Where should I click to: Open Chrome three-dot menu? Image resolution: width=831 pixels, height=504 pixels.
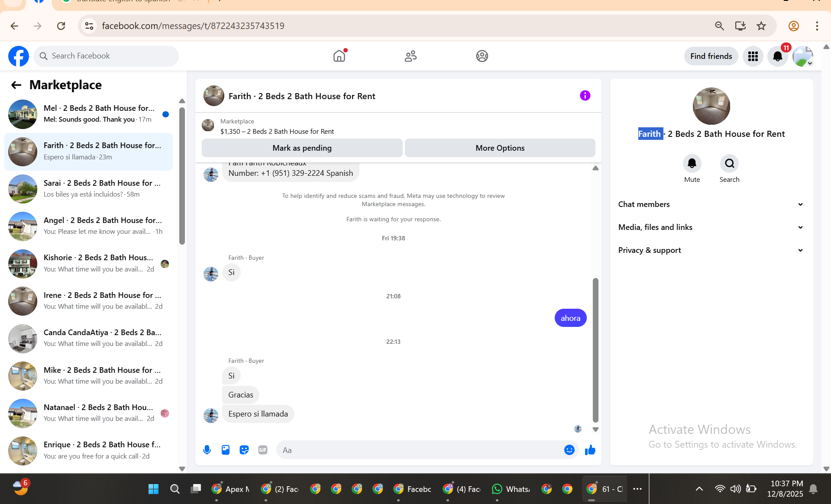click(817, 26)
